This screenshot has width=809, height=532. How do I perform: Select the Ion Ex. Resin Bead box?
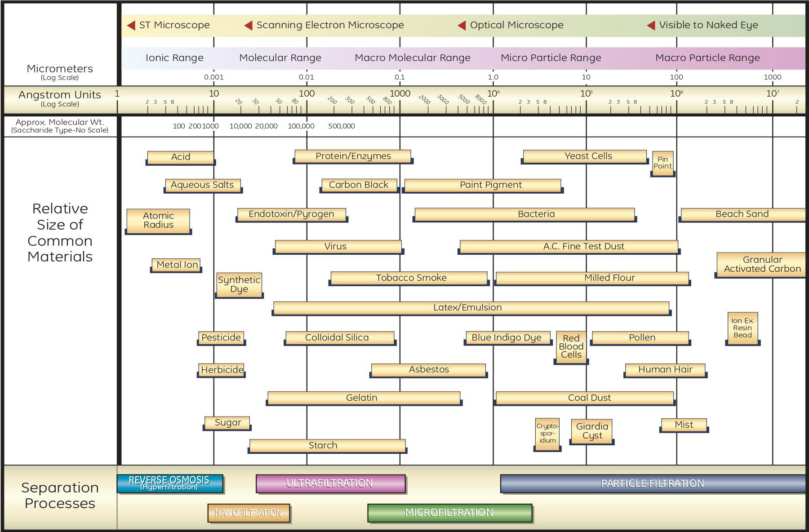click(742, 328)
